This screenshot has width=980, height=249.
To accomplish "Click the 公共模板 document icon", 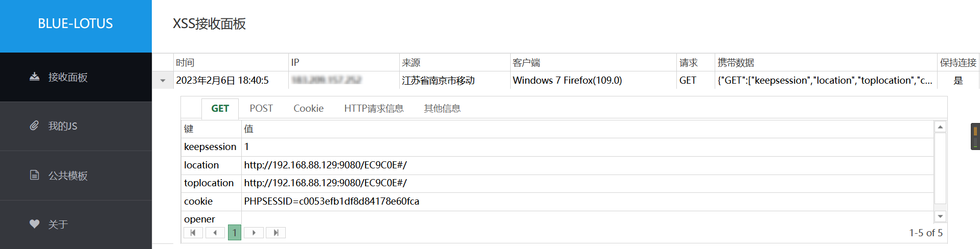I will 34,175.
